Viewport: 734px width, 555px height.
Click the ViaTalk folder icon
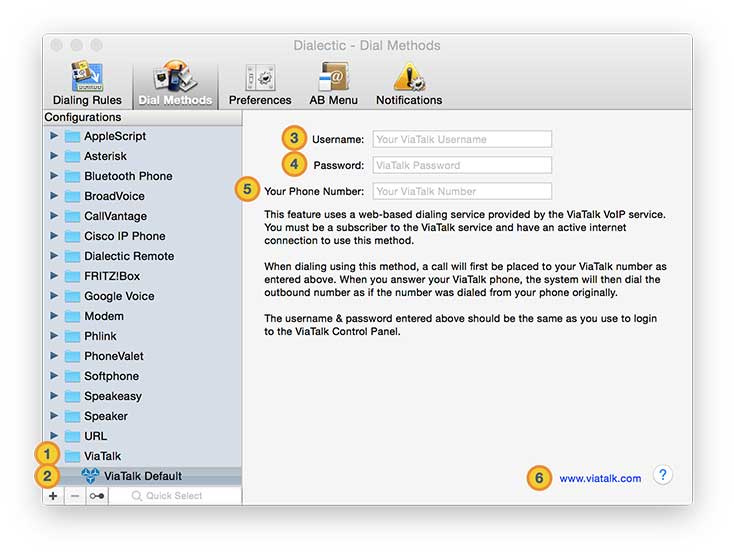[x=72, y=456]
